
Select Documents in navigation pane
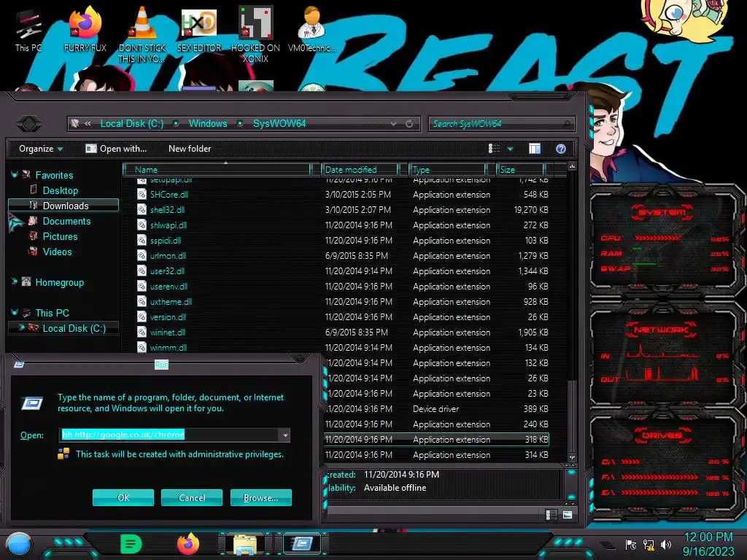click(66, 221)
